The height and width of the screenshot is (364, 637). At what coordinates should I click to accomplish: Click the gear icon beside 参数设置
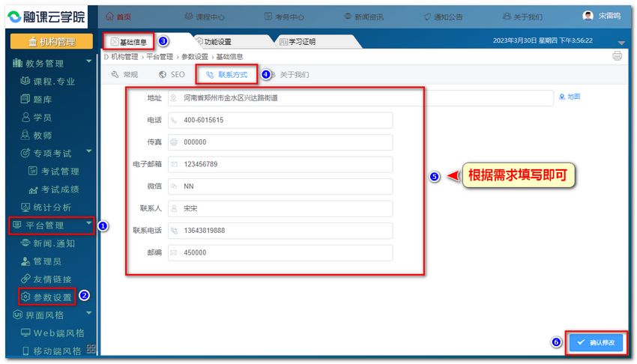(25, 297)
